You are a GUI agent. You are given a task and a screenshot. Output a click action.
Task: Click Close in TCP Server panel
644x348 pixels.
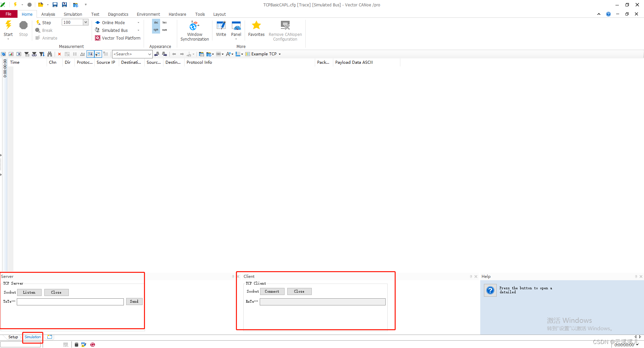(56, 292)
